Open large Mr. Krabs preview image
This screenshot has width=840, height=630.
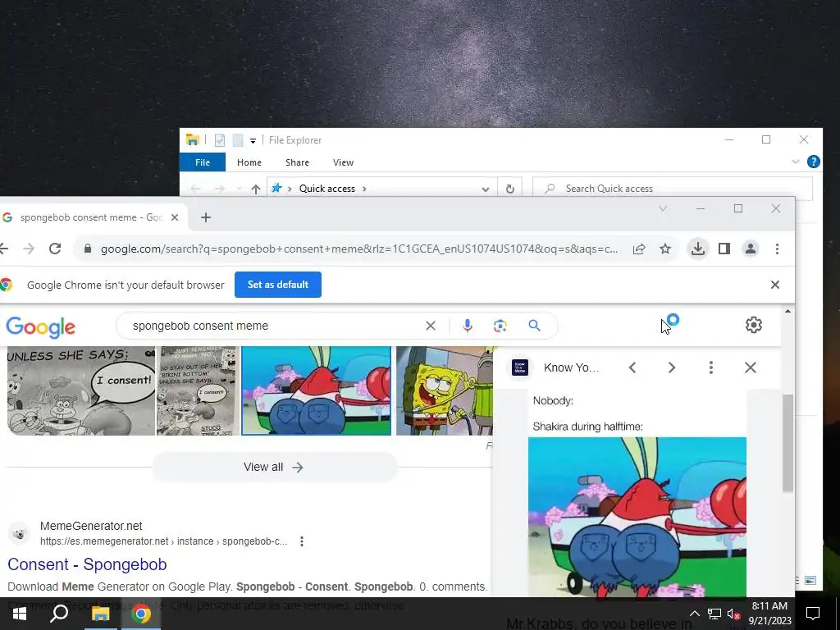tap(637, 517)
